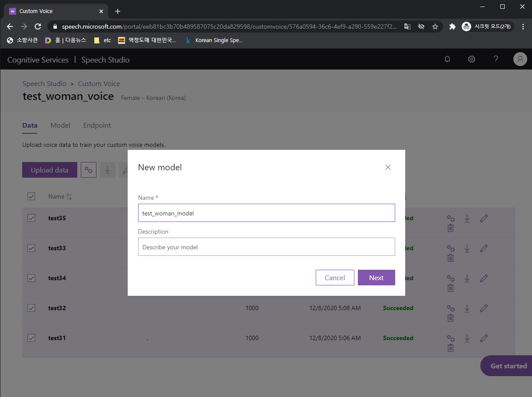The height and width of the screenshot is (397, 532).
Task: Uncheck the test32 row checkbox
Action: pos(31,308)
